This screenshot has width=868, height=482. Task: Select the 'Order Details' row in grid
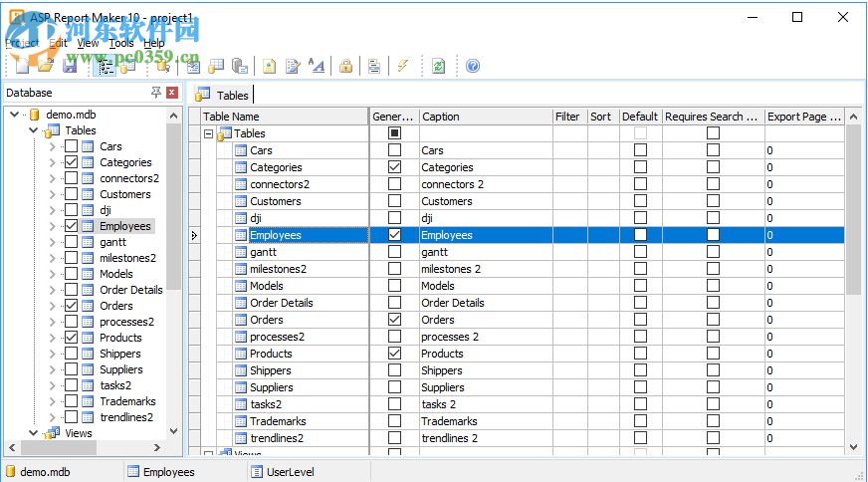point(516,303)
